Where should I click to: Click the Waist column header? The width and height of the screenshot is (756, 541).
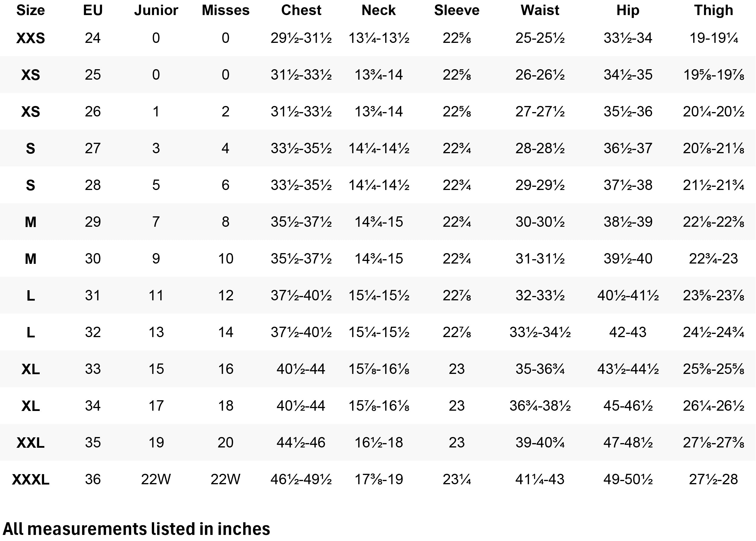click(x=540, y=10)
